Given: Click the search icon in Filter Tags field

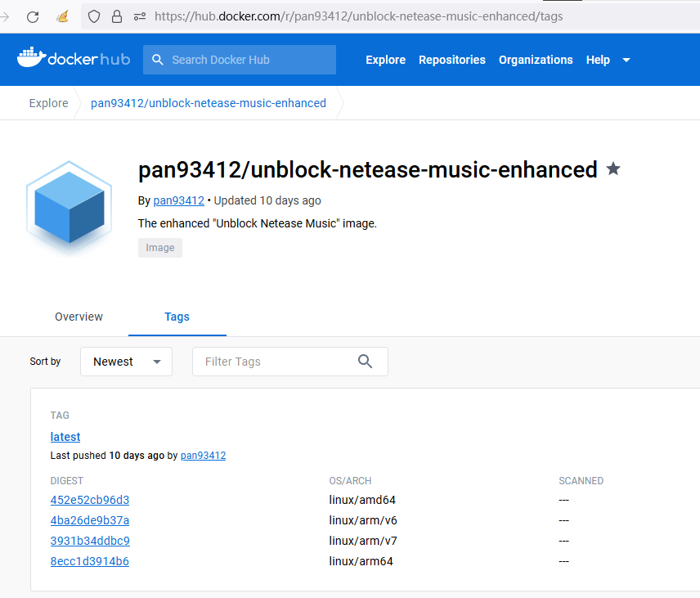Looking at the screenshot, I should 365,361.
